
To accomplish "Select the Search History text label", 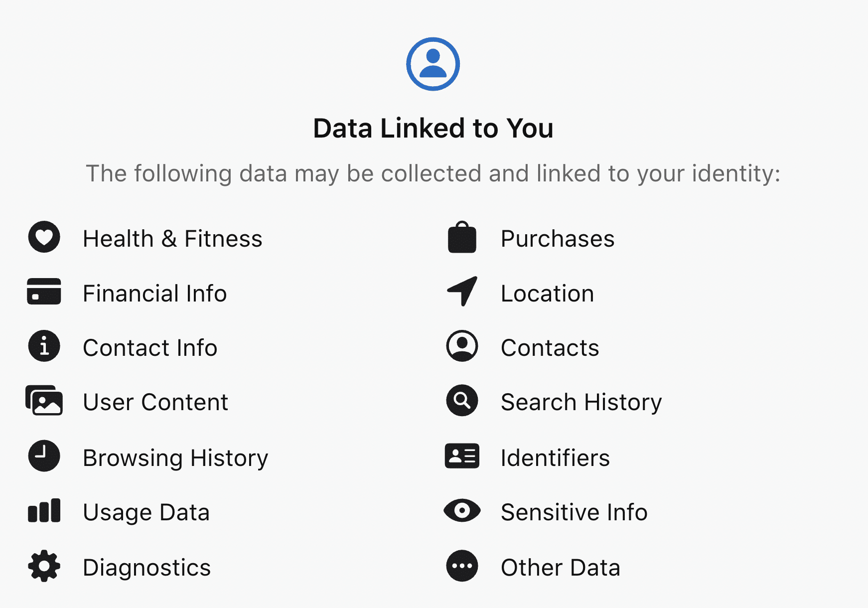I will [x=581, y=402].
